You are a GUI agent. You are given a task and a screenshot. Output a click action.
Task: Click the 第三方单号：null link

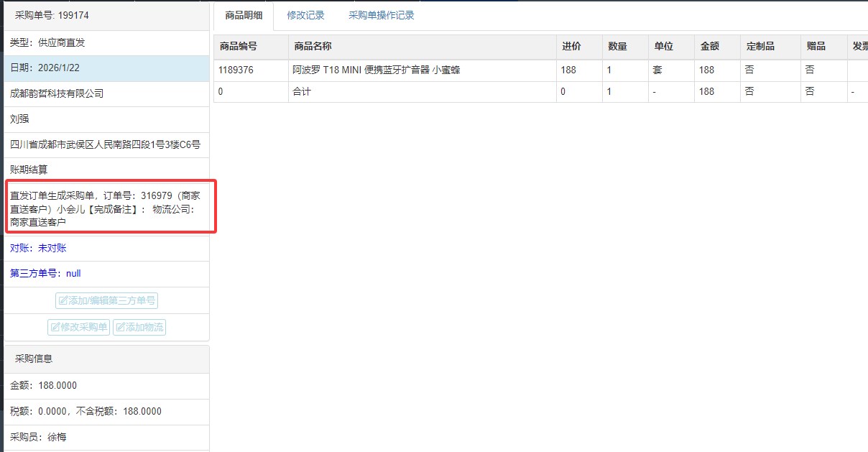[x=45, y=274]
